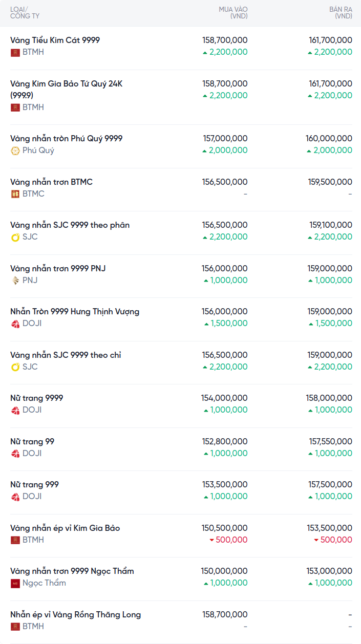Image resolution: width=361 pixels, height=644 pixels.
Task: Click the Ngọc Thẩm company logo icon
Action: [15, 583]
